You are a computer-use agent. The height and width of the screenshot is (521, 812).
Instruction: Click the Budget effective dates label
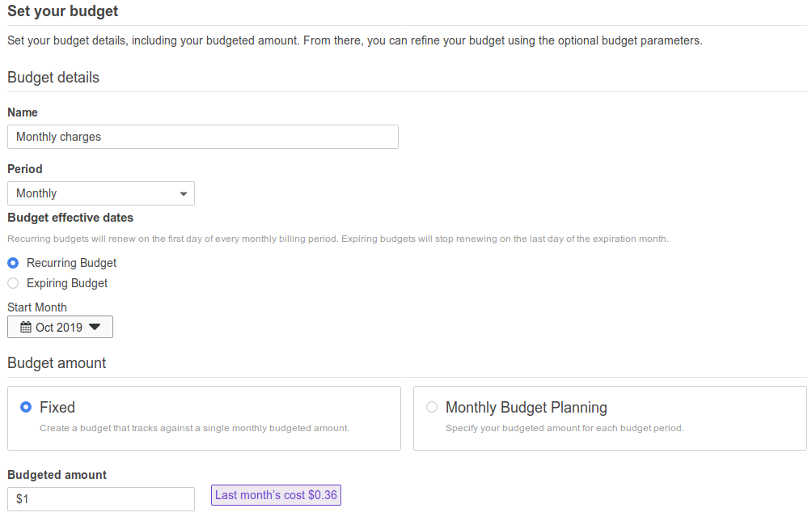70,218
